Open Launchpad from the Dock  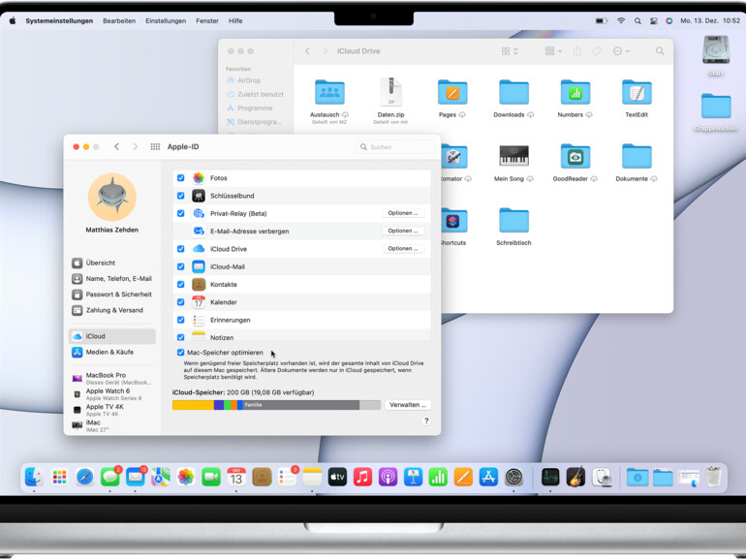pos(59,477)
